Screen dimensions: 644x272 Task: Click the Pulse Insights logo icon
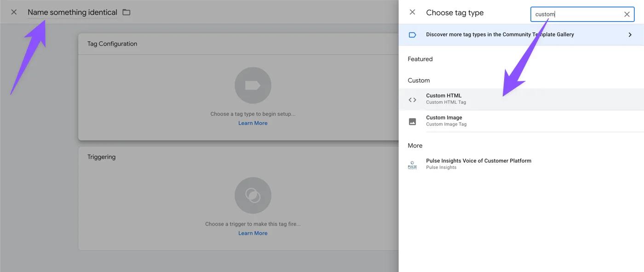[x=412, y=165]
